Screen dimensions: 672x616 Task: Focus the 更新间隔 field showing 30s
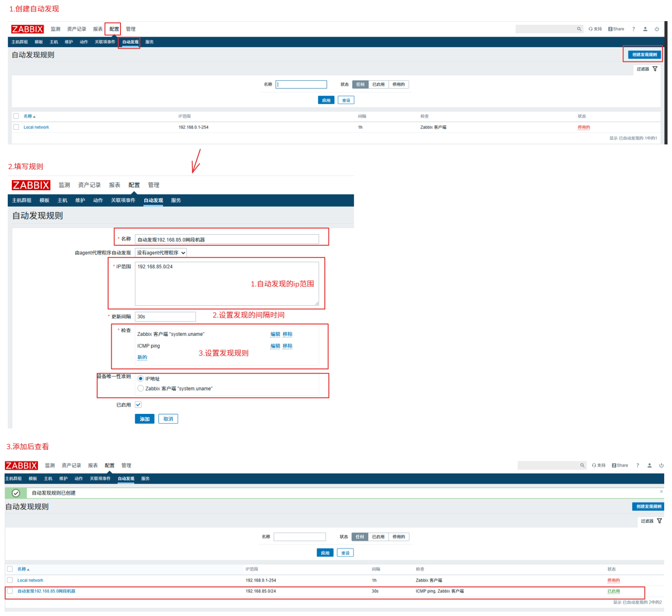point(165,317)
